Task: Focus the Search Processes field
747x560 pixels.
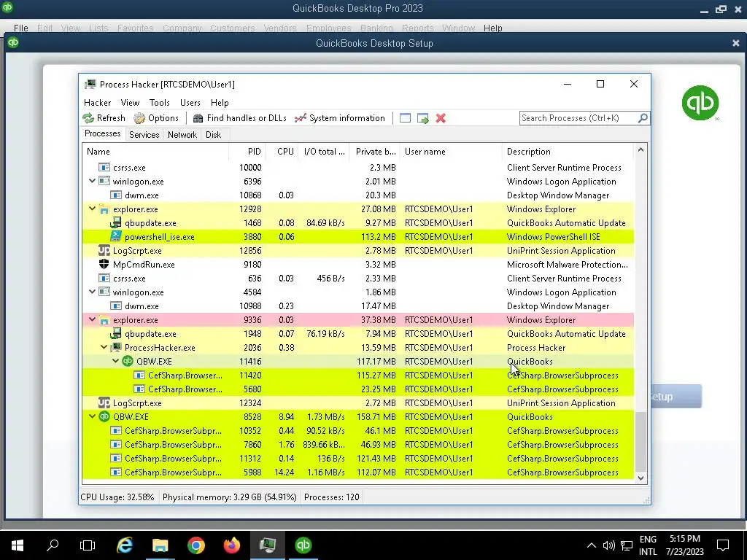Action: (x=578, y=117)
